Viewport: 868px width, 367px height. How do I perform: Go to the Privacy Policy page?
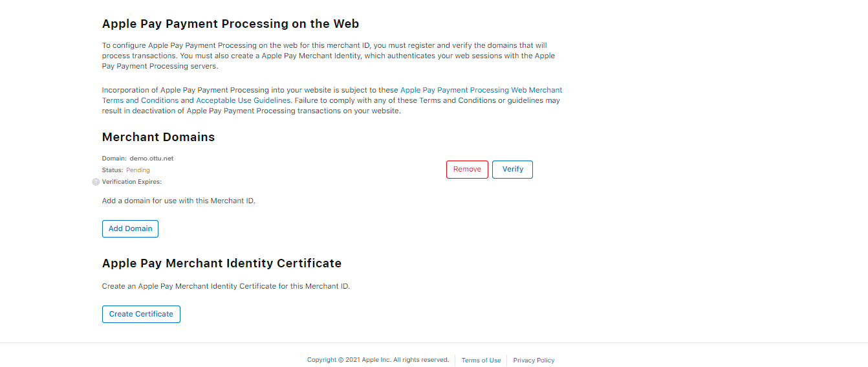tap(534, 361)
